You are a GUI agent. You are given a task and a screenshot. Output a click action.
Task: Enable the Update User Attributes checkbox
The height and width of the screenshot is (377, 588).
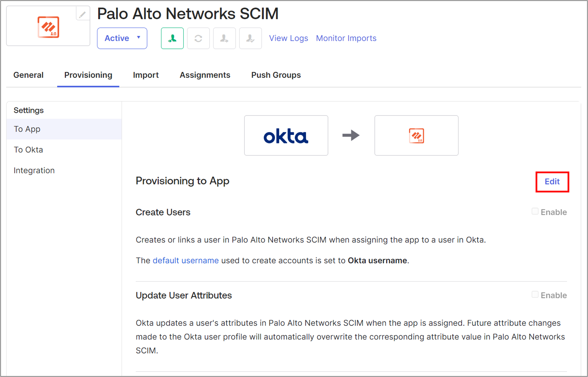click(x=535, y=295)
